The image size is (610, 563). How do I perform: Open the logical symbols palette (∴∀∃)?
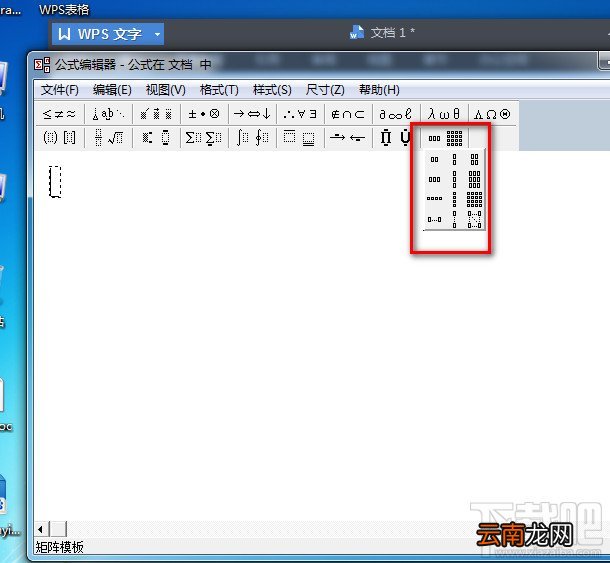click(300, 114)
